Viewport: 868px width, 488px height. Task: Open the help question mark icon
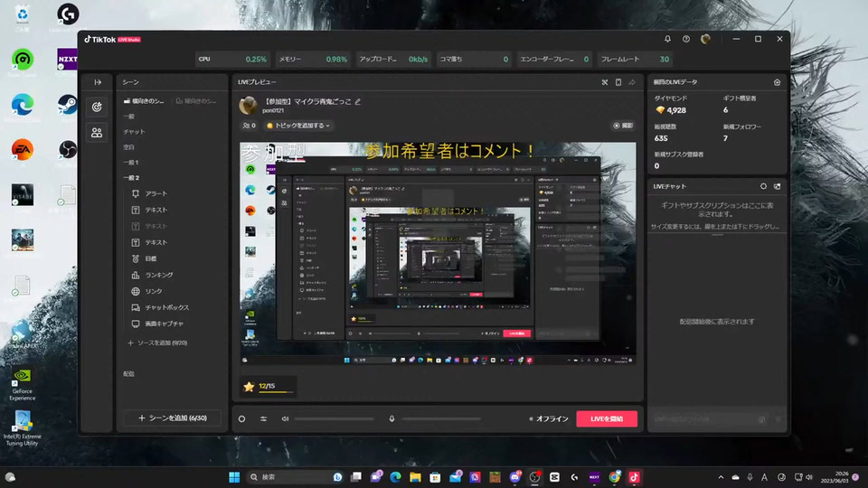pyautogui.click(x=686, y=39)
